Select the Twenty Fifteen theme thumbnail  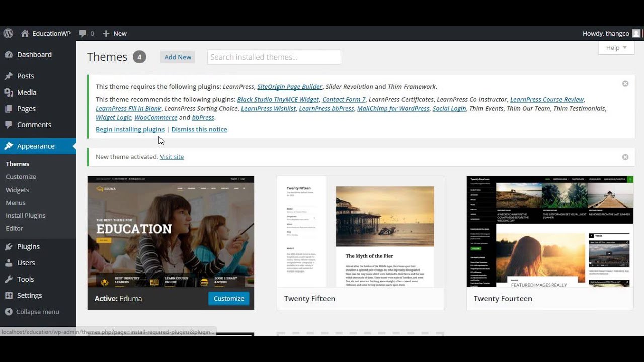coord(360,232)
